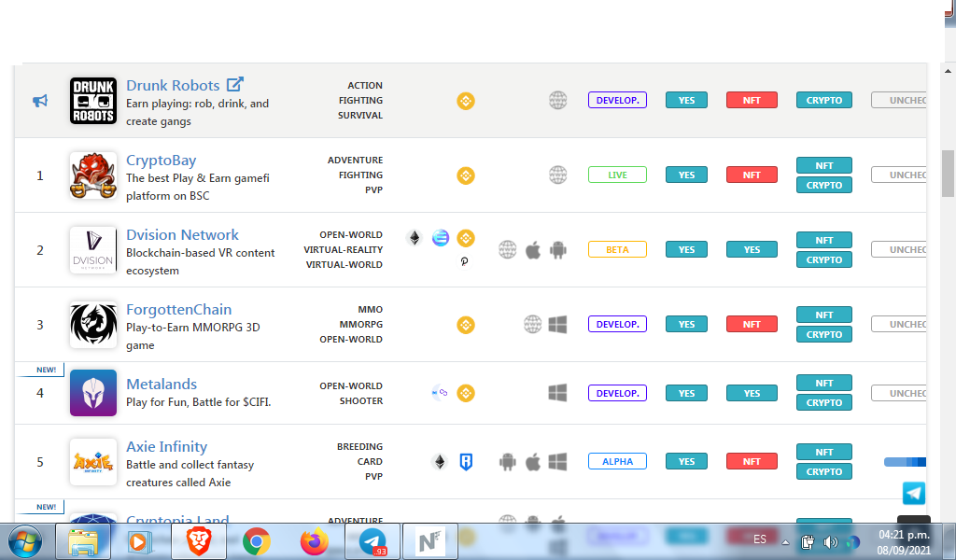956x560 pixels.
Task: Open the Dvision Network logo thumbnail
Action: (x=92, y=250)
